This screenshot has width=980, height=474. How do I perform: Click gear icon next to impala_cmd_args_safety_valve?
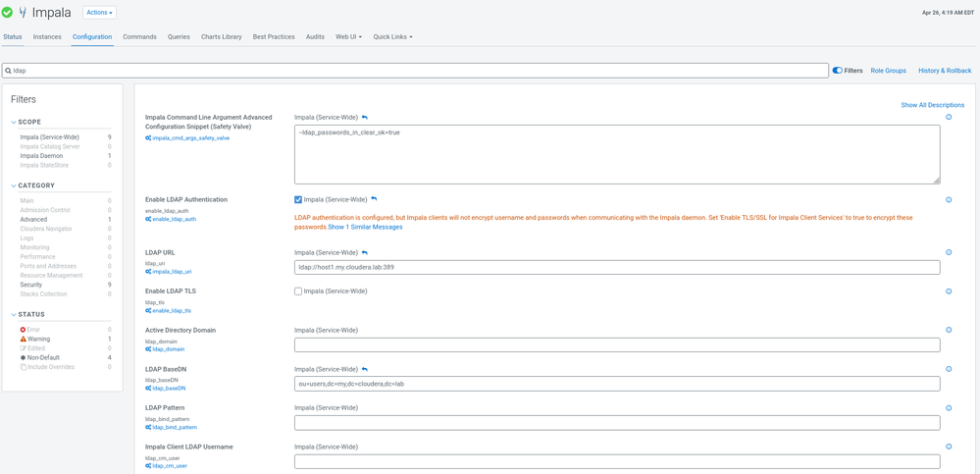148,138
